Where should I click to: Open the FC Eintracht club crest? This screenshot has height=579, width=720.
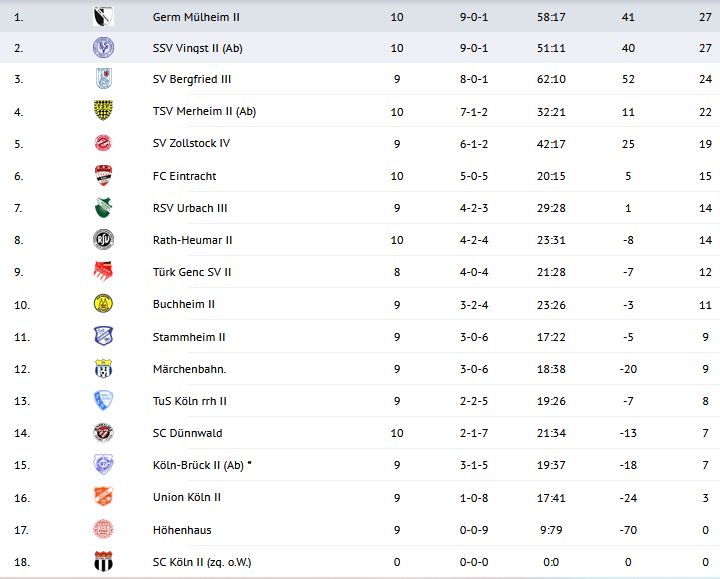coord(103,176)
